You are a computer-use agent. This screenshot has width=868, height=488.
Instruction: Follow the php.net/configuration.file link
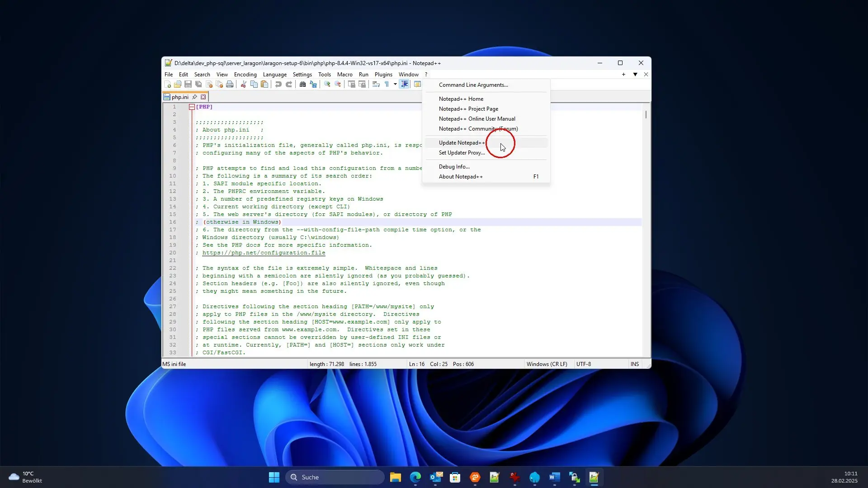tap(264, 253)
